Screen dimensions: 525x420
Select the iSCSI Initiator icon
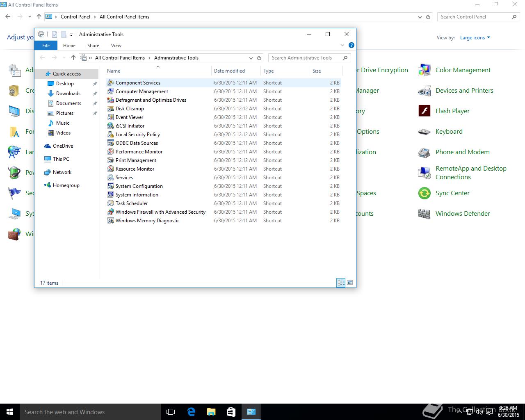click(x=111, y=126)
